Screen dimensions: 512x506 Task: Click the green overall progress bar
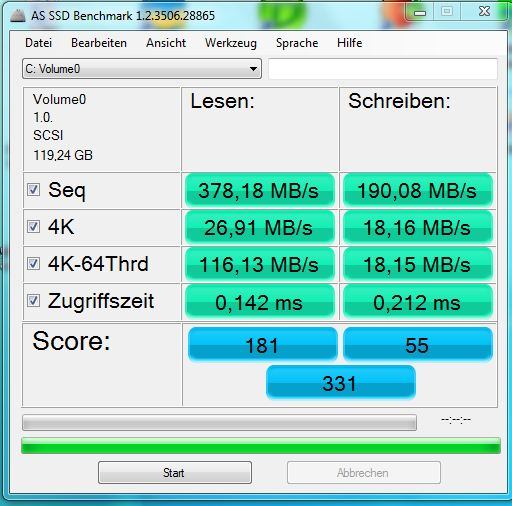click(x=261, y=446)
